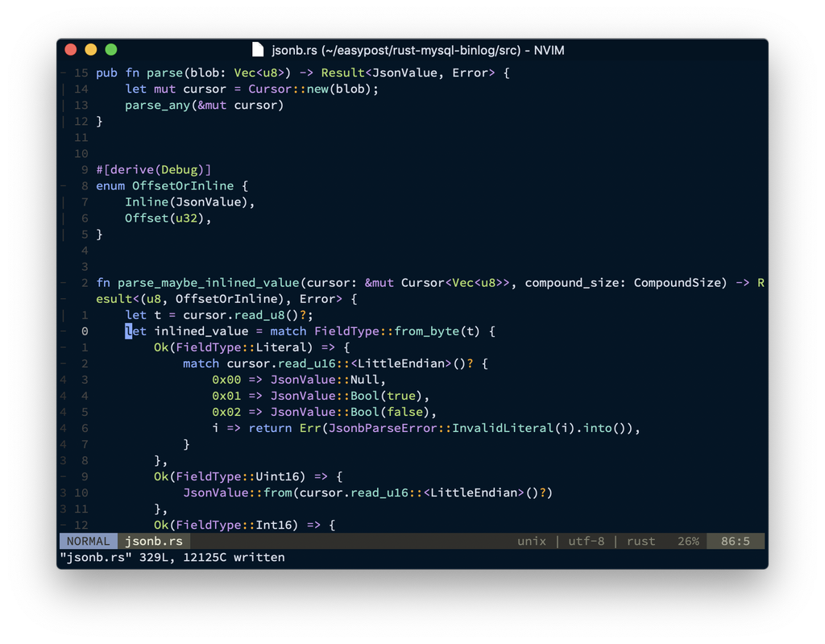Click the utf-8 encoding indicator
Viewport: 825px width, 644px height.
[x=586, y=541]
